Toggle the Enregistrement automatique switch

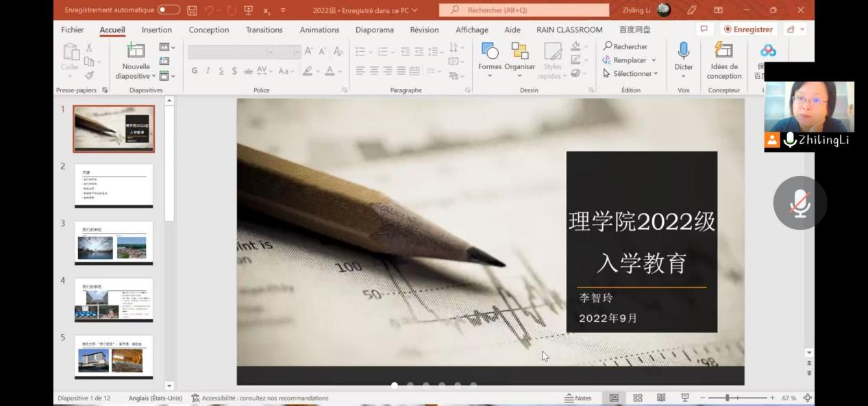point(169,10)
